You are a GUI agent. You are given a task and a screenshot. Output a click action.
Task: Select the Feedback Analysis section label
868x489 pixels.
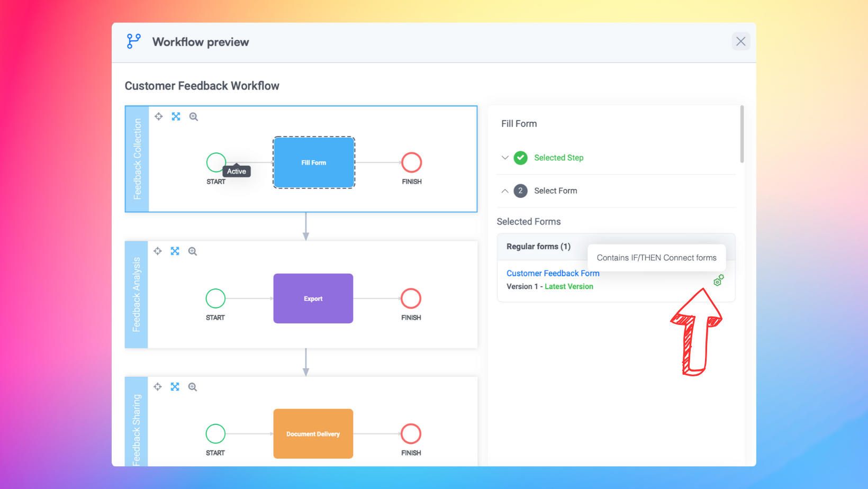tap(137, 295)
